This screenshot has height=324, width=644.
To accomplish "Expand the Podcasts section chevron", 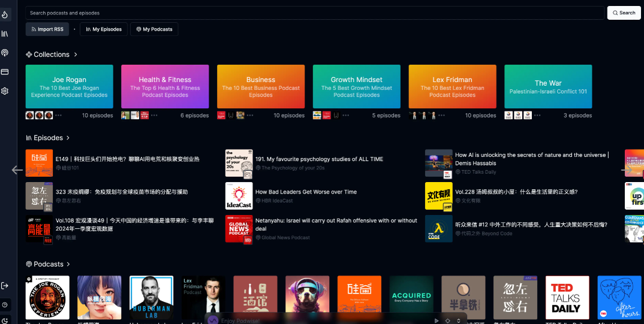I will coord(68,264).
